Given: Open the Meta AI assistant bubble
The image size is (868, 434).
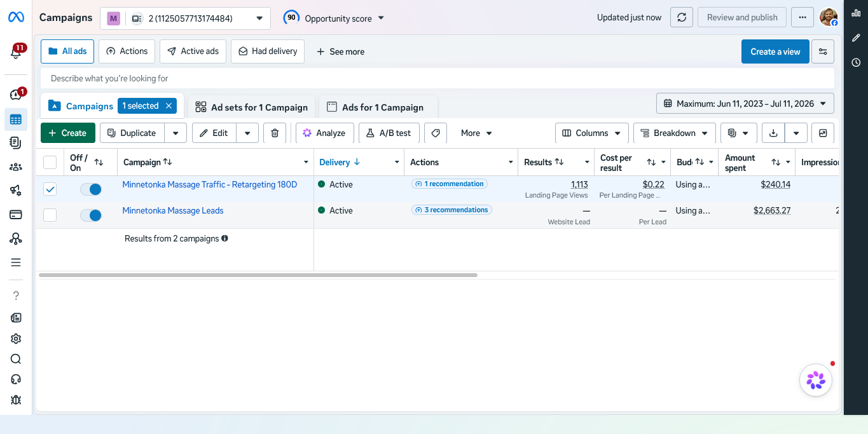Looking at the screenshot, I should point(816,380).
